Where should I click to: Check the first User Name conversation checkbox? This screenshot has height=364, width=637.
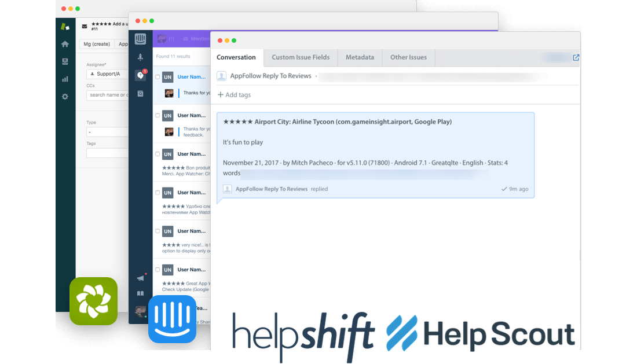tap(158, 77)
